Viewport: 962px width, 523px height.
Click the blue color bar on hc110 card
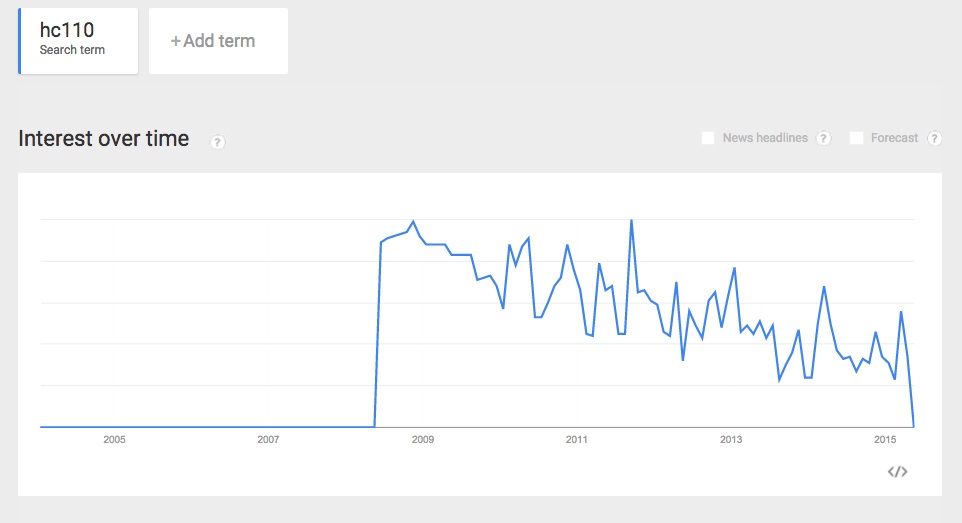click(20, 40)
